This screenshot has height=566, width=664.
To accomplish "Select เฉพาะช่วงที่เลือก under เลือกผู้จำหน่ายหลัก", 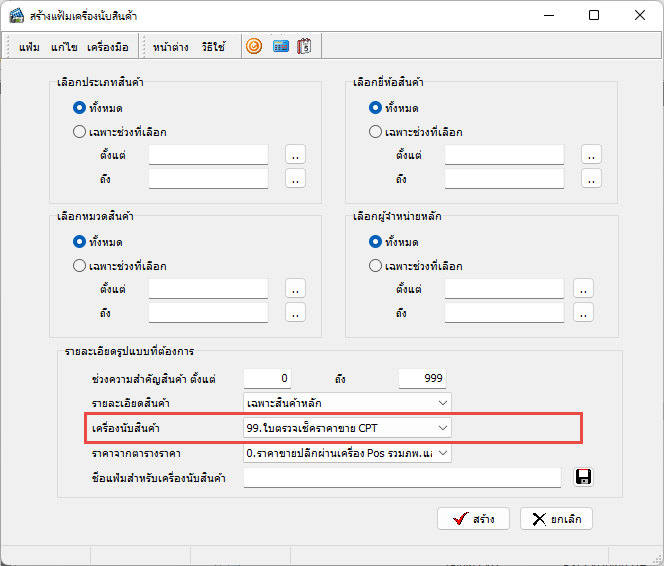I will click(376, 266).
